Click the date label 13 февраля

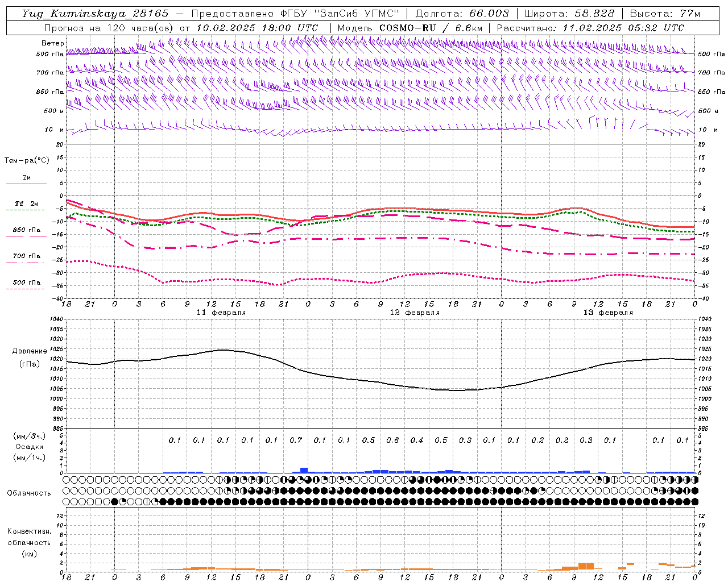(x=608, y=313)
